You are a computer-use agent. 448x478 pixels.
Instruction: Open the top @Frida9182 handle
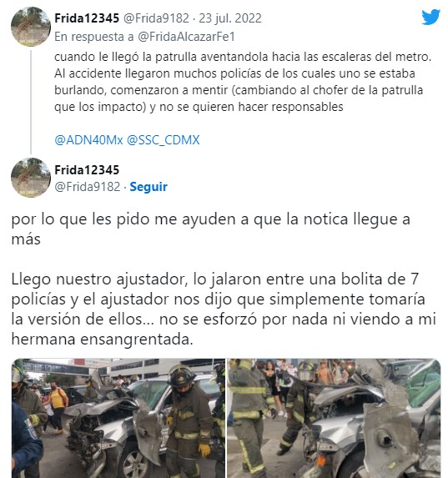click(156, 18)
